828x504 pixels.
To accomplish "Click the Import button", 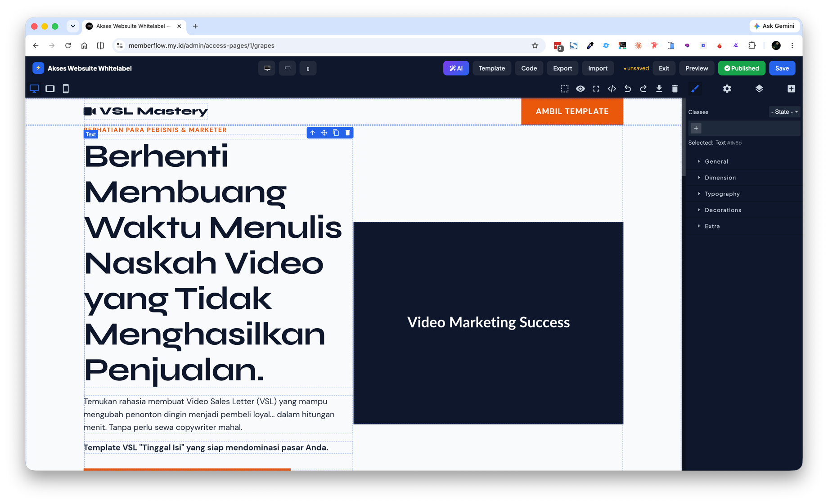I will (598, 68).
